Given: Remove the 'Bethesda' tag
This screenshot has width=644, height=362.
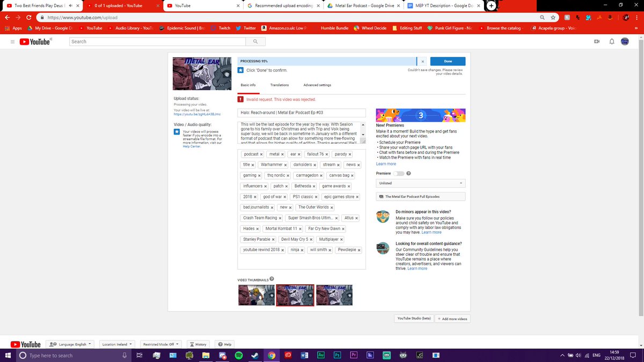Looking at the screenshot, I should 313,186.
